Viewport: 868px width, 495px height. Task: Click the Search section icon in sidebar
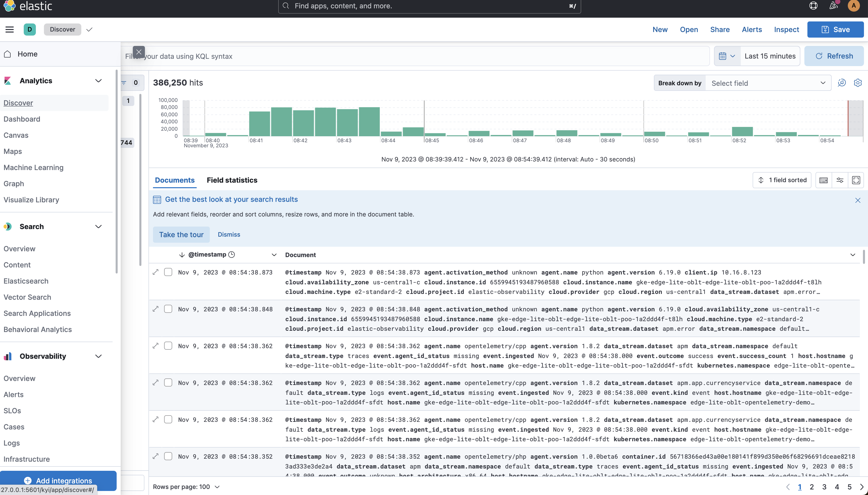[x=8, y=226]
